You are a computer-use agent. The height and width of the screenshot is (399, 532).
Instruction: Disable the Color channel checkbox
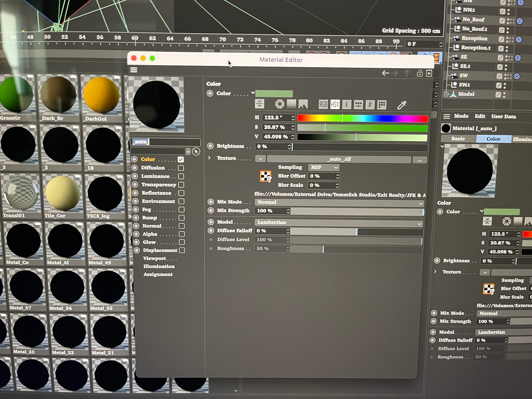181,160
